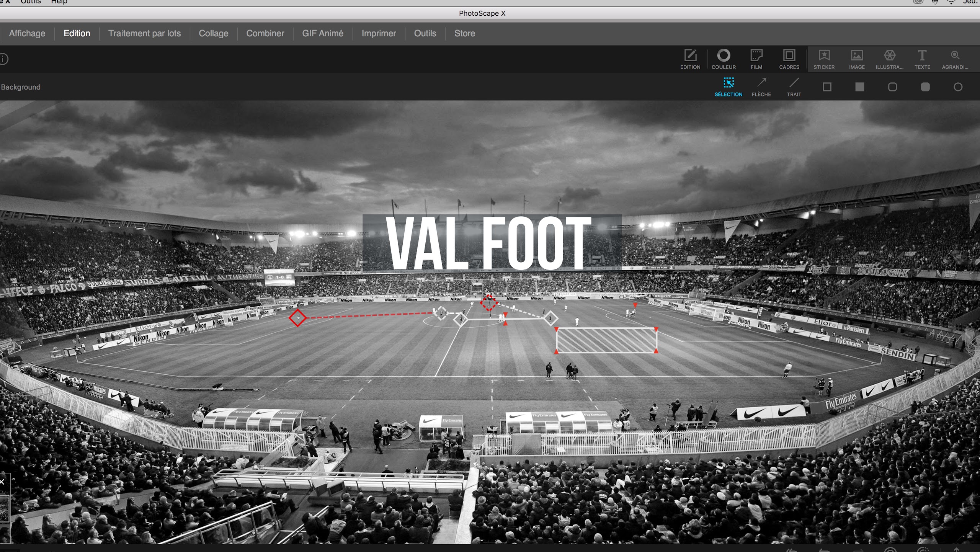Select the outlined rectangle shape
The height and width of the screenshot is (552, 980).
(x=827, y=87)
